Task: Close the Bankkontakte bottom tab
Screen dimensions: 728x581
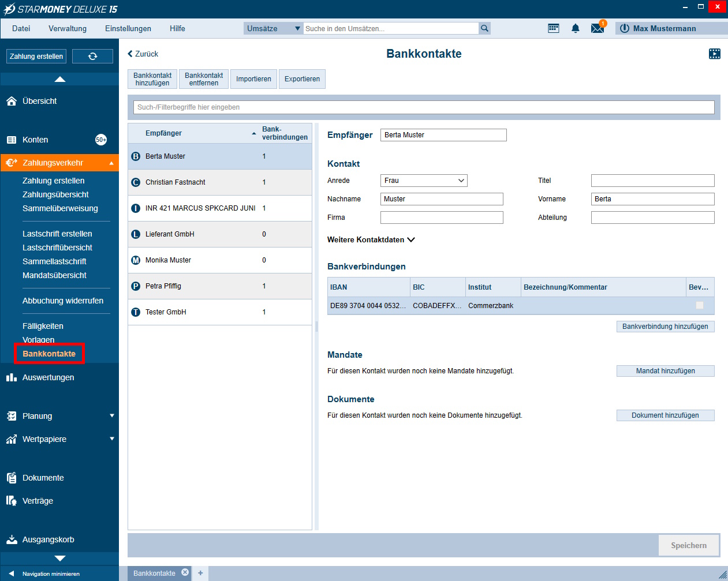Action: click(x=185, y=572)
